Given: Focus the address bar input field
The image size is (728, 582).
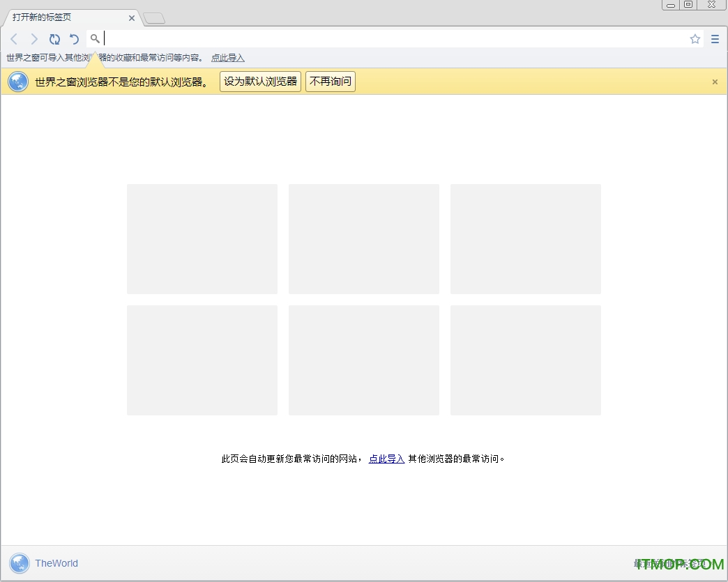Looking at the screenshot, I should [390, 39].
